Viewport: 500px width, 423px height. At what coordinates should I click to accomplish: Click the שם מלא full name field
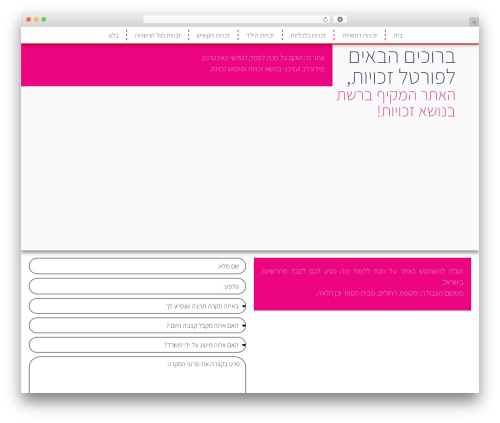(x=137, y=266)
